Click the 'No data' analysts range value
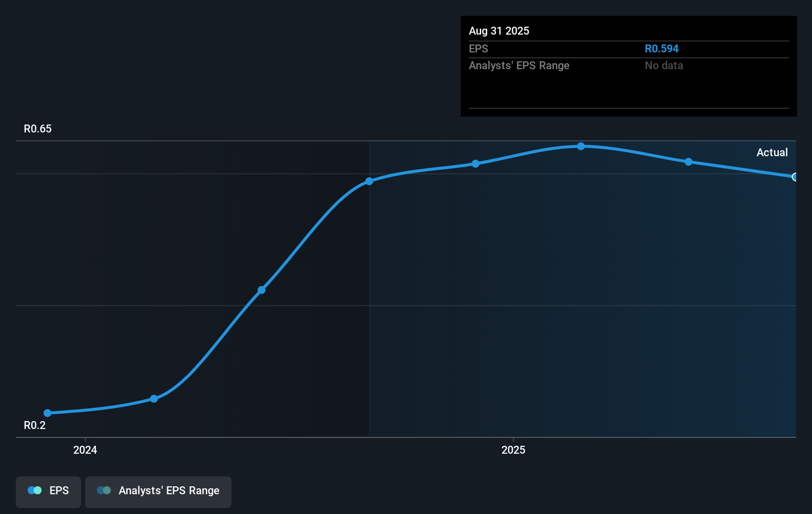 pyautogui.click(x=664, y=65)
